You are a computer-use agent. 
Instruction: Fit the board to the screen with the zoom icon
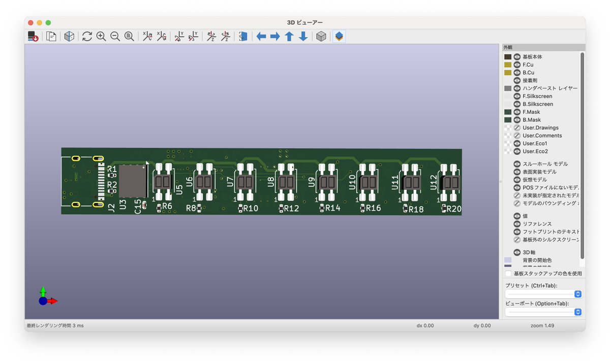(129, 37)
